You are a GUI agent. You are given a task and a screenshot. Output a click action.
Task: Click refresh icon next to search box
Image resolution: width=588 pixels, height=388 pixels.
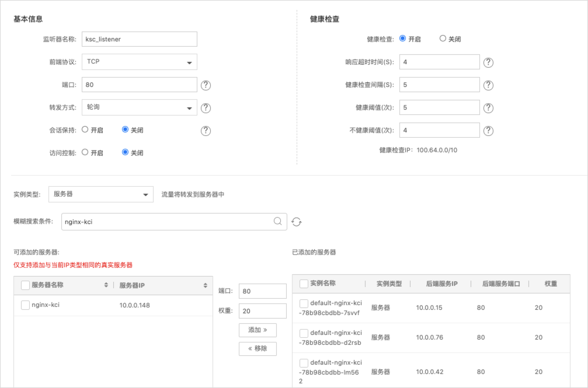coord(296,222)
